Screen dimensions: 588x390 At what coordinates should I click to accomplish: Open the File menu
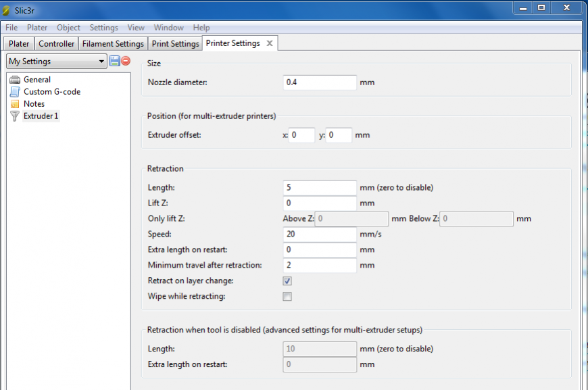[11, 28]
